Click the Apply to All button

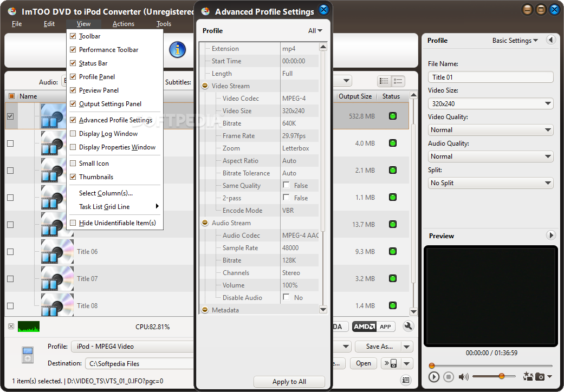289,382
